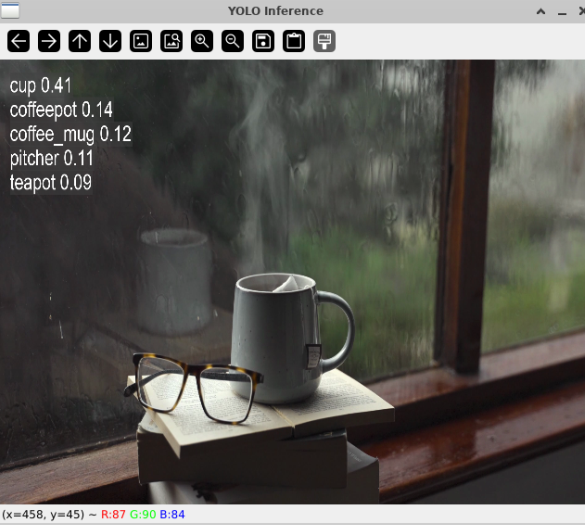Image resolution: width=585 pixels, height=525 pixels.
Task: Fit image to the window
Action: coord(171,41)
